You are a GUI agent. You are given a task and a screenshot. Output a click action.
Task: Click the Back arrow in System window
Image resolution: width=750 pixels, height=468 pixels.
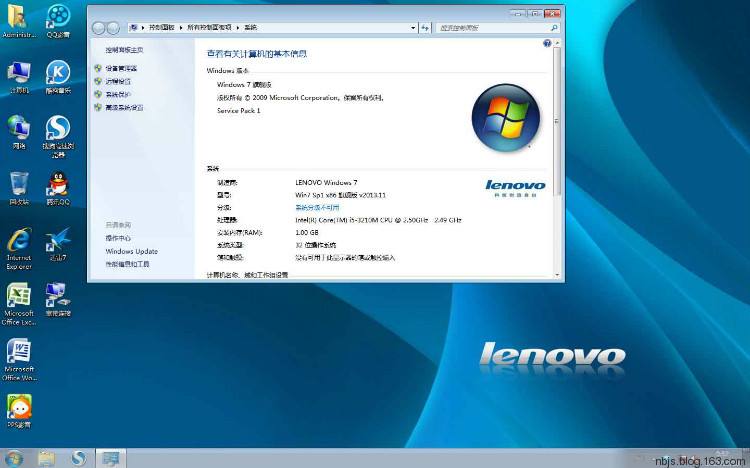click(x=99, y=28)
